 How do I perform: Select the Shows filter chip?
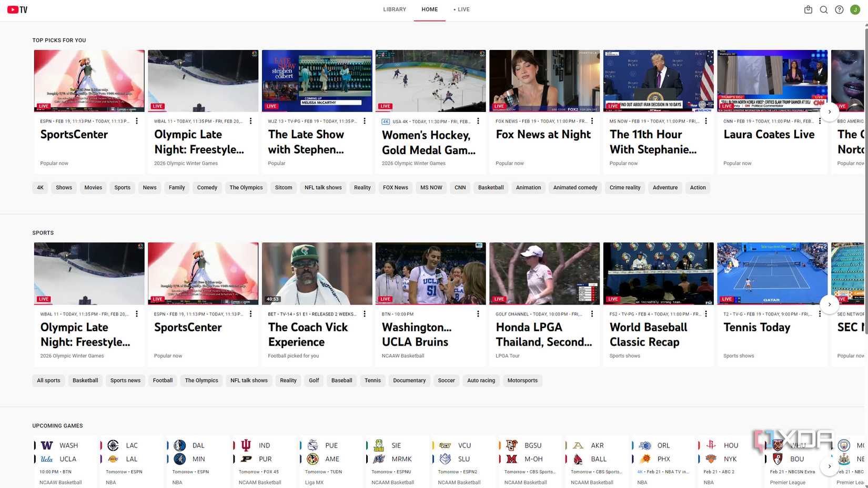point(64,188)
